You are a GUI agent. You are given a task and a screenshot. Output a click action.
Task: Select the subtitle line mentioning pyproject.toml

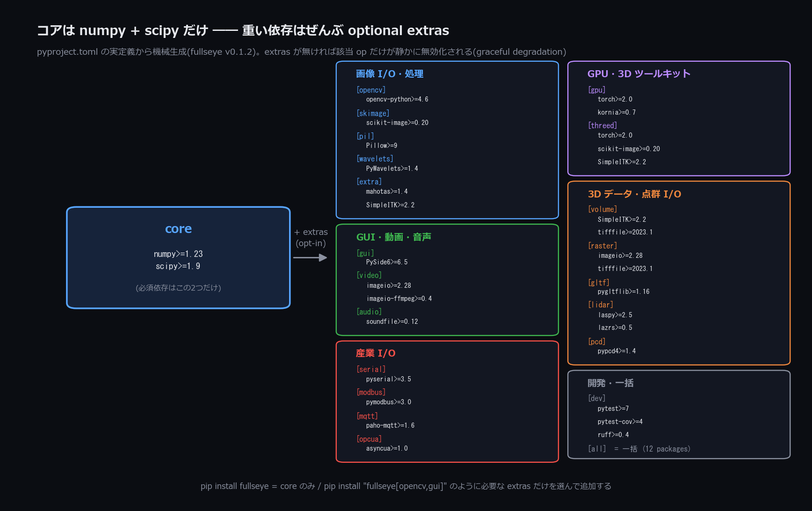[302, 52]
